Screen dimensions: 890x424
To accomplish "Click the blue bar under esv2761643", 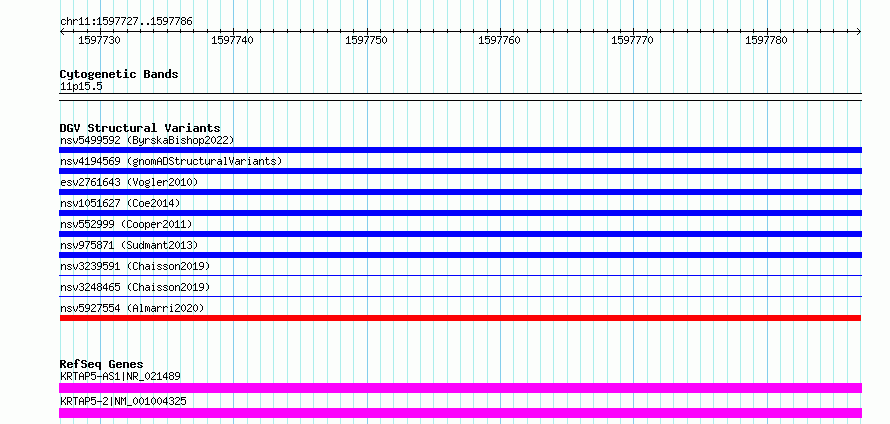I will click(x=460, y=192).
